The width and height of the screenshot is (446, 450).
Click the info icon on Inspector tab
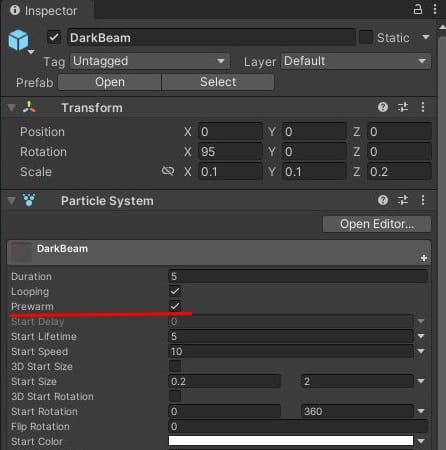point(15,10)
